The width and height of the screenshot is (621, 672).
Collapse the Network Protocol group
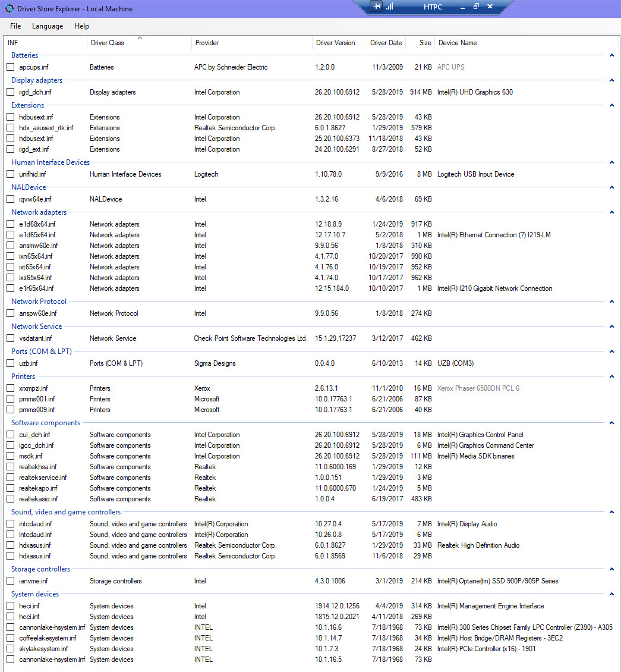[611, 302]
